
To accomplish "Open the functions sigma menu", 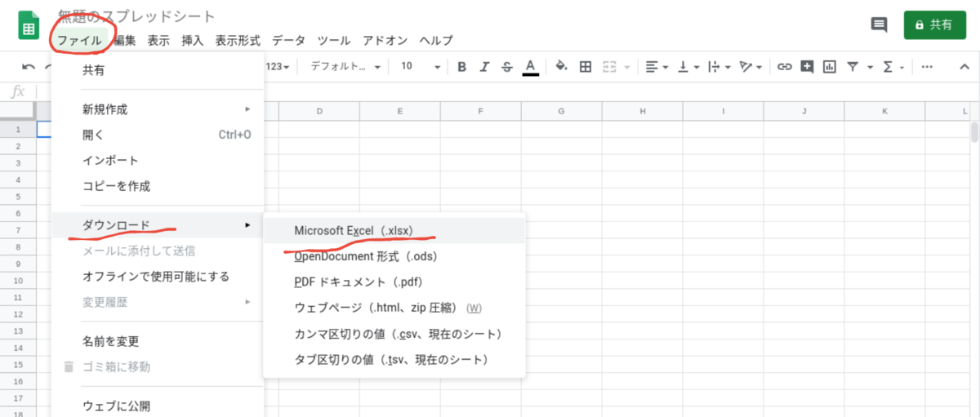I will click(x=893, y=67).
